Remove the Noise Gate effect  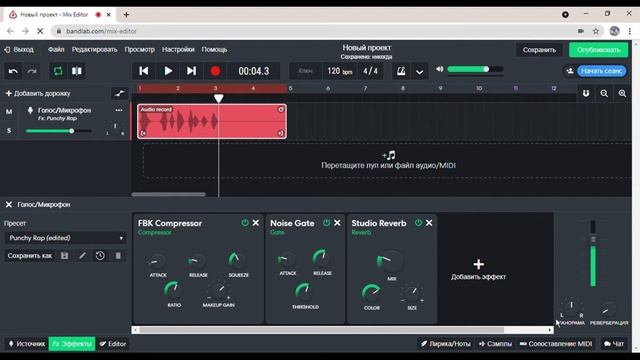(337, 223)
